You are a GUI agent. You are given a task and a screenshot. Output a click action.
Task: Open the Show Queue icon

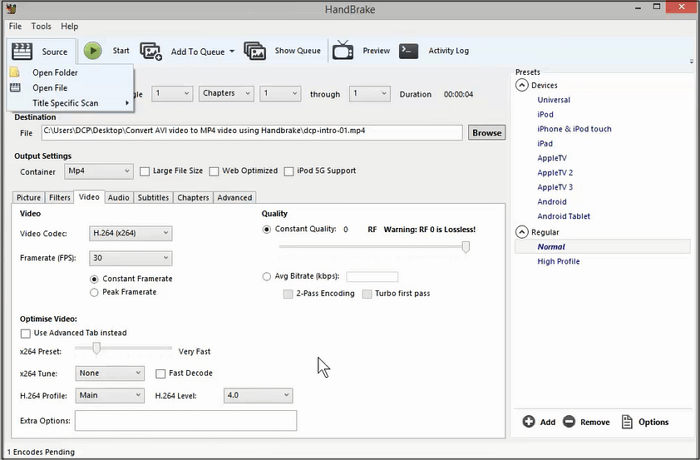pyautogui.click(x=254, y=51)
